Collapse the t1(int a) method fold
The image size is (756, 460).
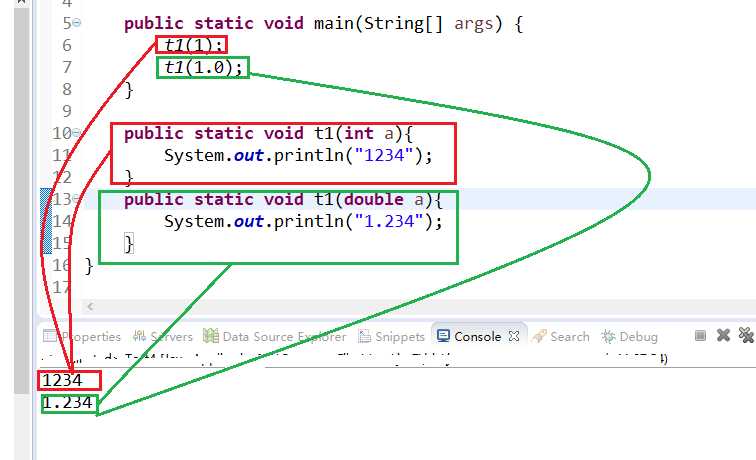pyautogui.click(x=77, y=133)
